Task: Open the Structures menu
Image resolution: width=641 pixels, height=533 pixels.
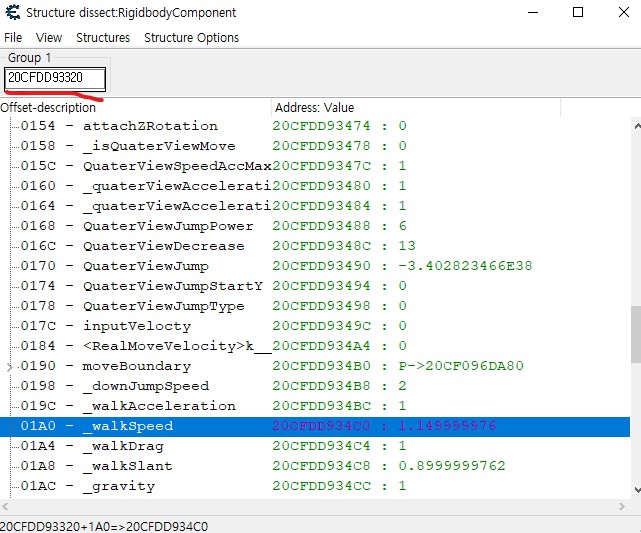Action: pos(103,37)
